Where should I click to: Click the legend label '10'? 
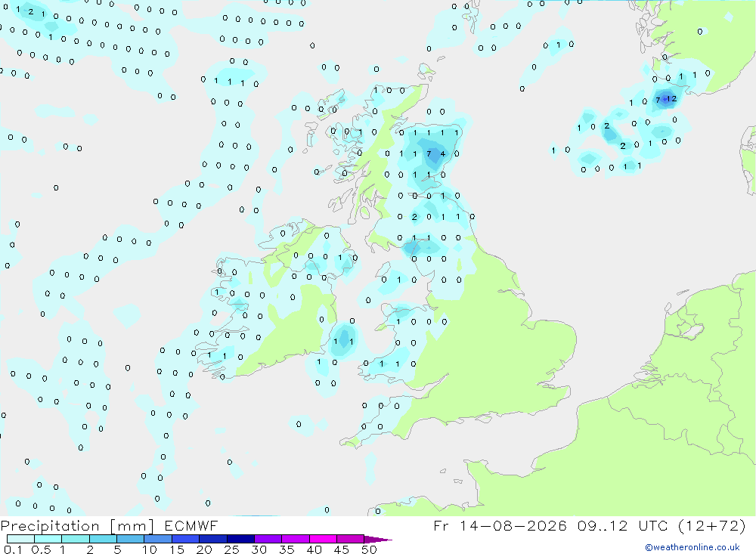(x=150, y=549)
